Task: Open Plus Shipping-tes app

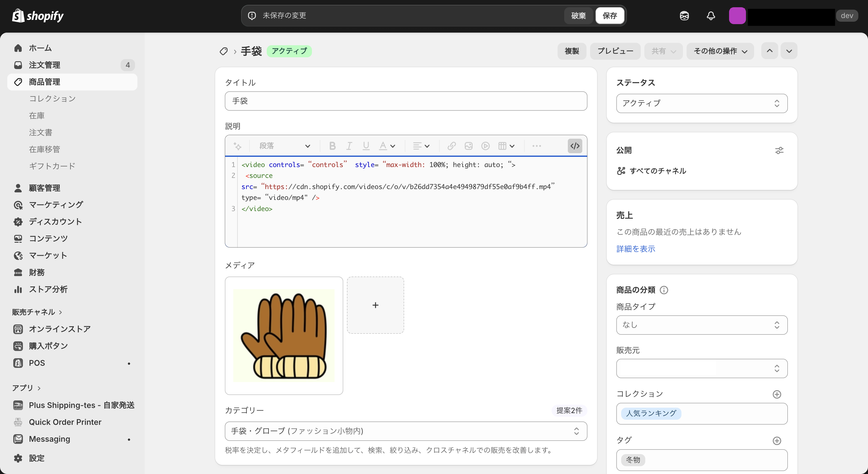Action: 72,405
